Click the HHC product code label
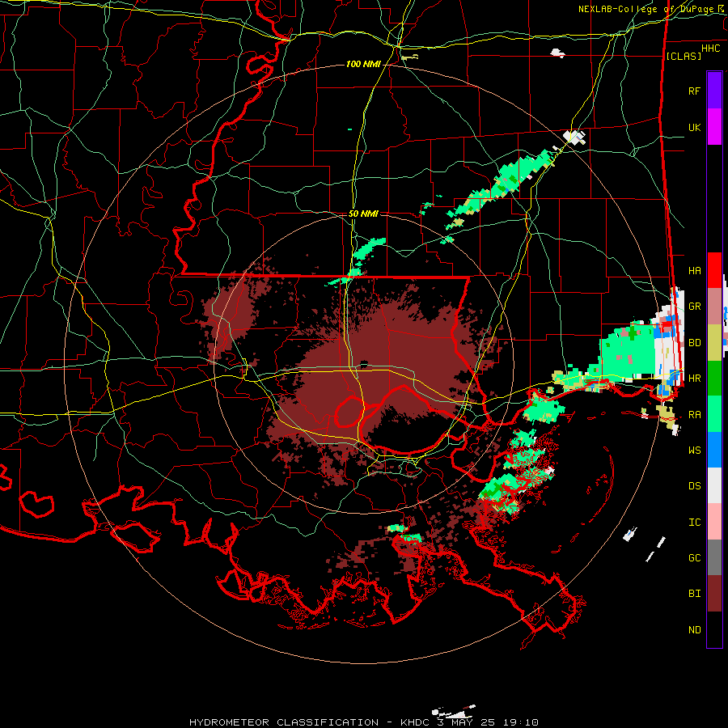The image size is (728, 728). (x=710, y=49)
